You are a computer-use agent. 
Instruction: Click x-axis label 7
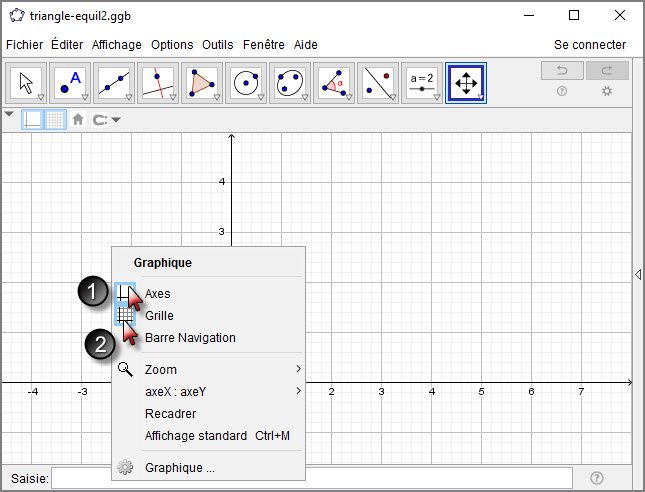pyautogui.click(x=581, y=391)
